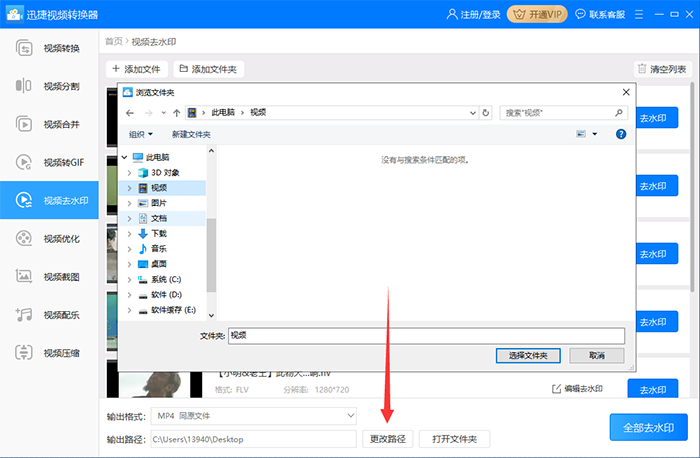Click the 开通VIP crown button
The image size is (700, 458).
(x=537, y=14)
